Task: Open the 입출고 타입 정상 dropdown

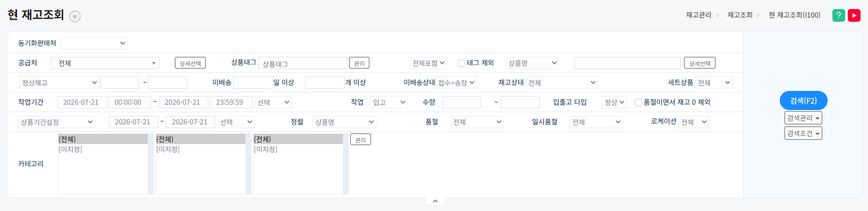Action: 614,102
